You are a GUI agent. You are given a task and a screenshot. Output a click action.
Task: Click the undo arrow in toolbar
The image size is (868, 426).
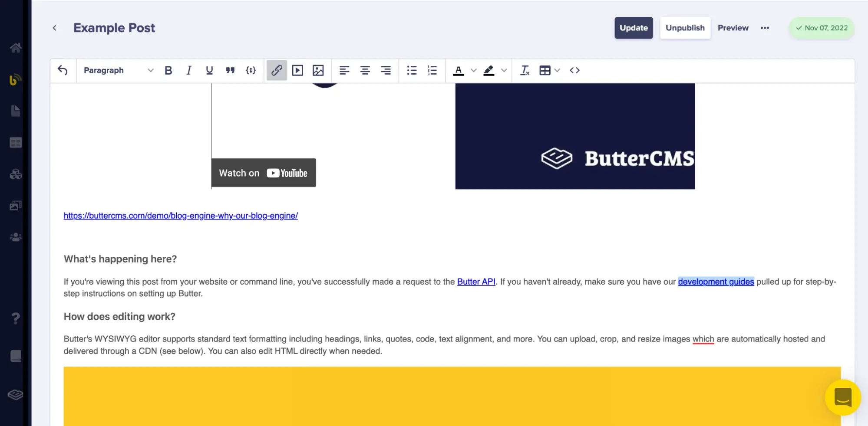click(x=63, y=70)
